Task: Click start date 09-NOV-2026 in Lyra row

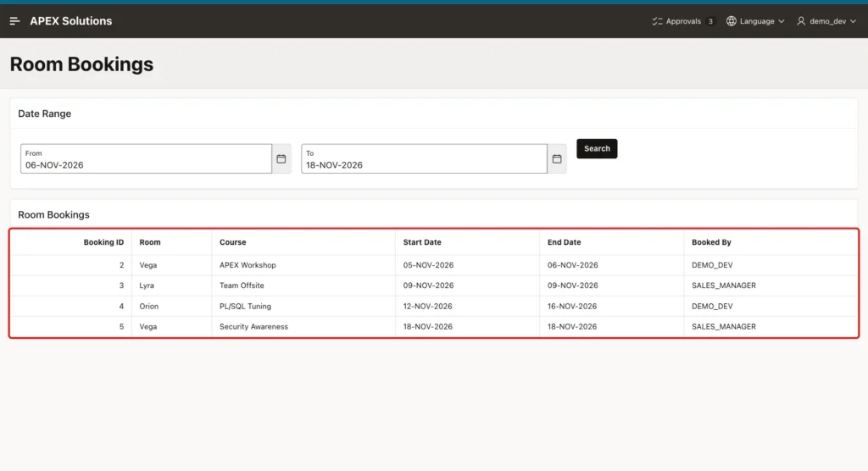Action: pos(428,285)
